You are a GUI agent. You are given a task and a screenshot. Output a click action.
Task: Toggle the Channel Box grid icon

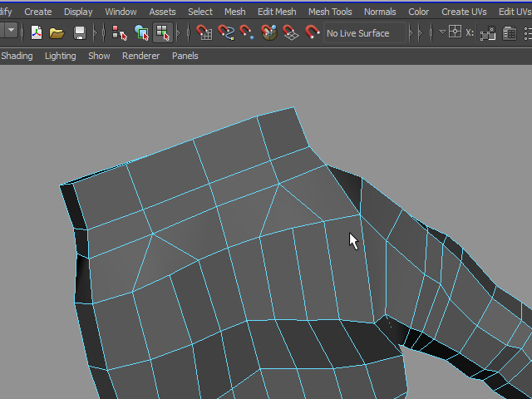(510, 33)
